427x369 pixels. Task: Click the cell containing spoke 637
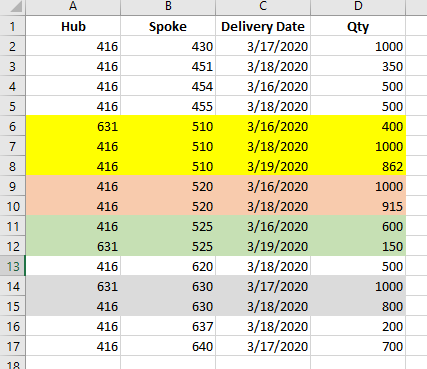pos(168,326)
